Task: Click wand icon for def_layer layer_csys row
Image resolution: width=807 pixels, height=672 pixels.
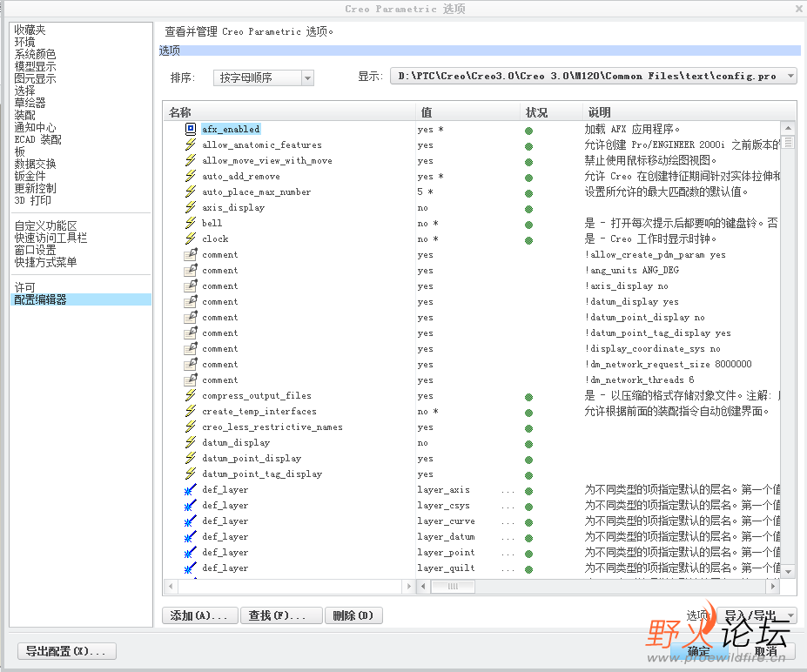Action: click(191, 505)
